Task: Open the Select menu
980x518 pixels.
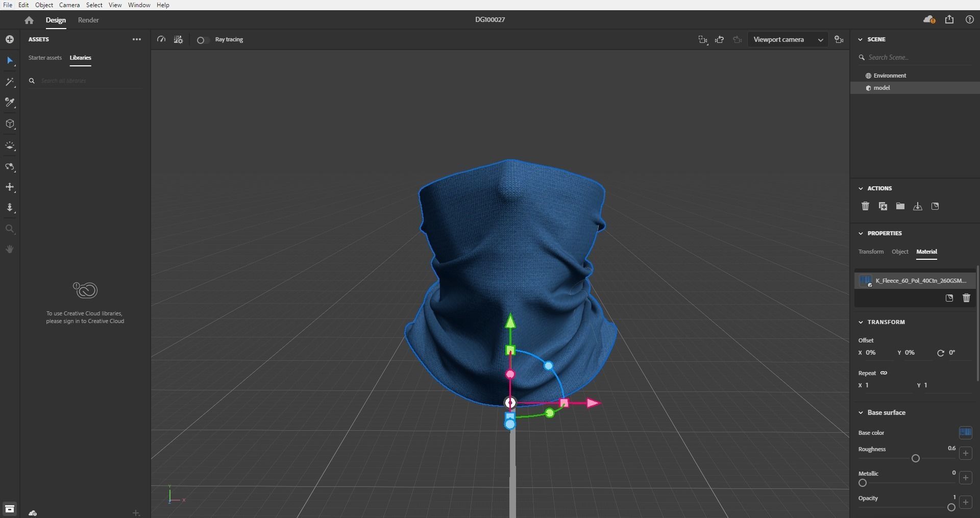Action: tap(94, 5)
